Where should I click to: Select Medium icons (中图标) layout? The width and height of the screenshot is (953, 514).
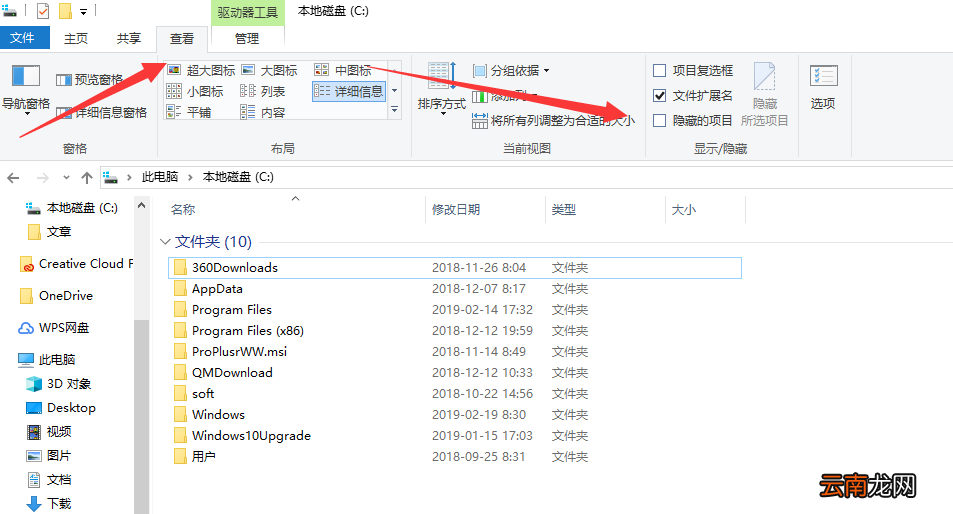point(343,70)
